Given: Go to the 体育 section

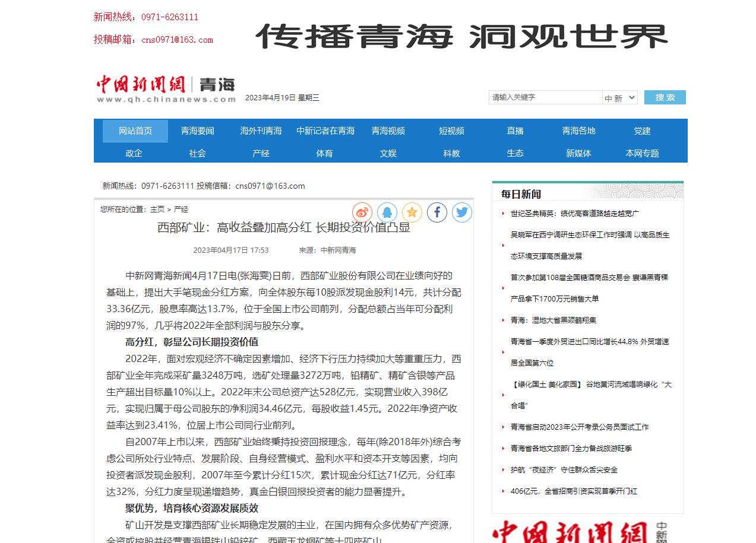Looking at the screenshot, I should coord(325,153).
